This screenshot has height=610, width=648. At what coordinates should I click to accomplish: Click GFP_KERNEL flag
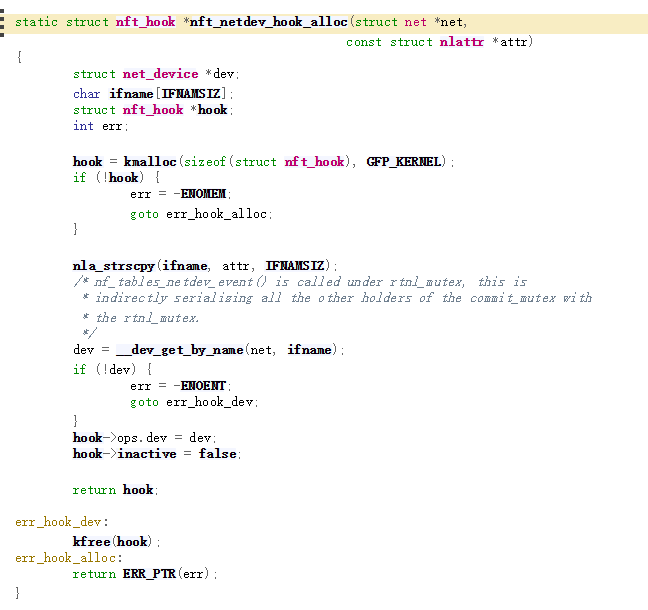coord(404,162)
